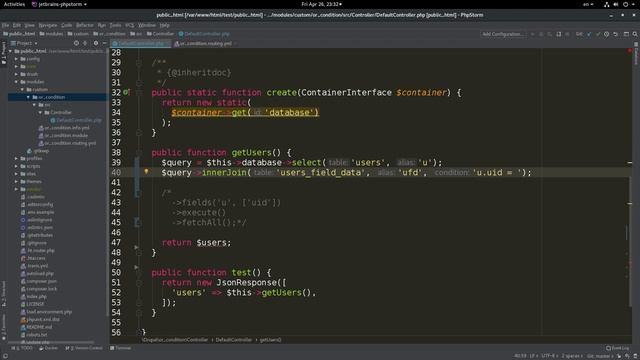Open the TODO tool window

(x=22, y=348)
